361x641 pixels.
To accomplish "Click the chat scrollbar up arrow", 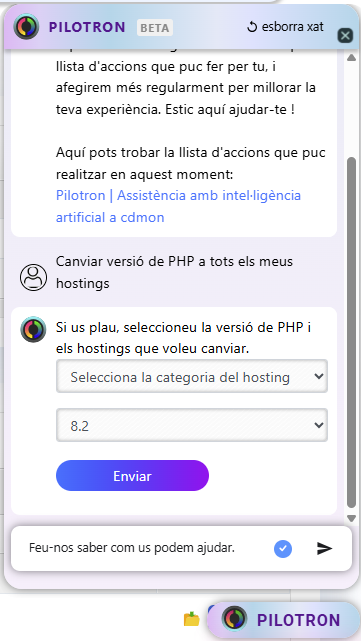I will pos(351,58).
